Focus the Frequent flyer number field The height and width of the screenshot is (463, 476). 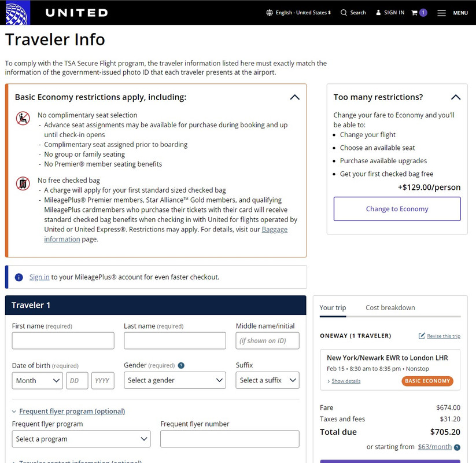pos(230,439)
